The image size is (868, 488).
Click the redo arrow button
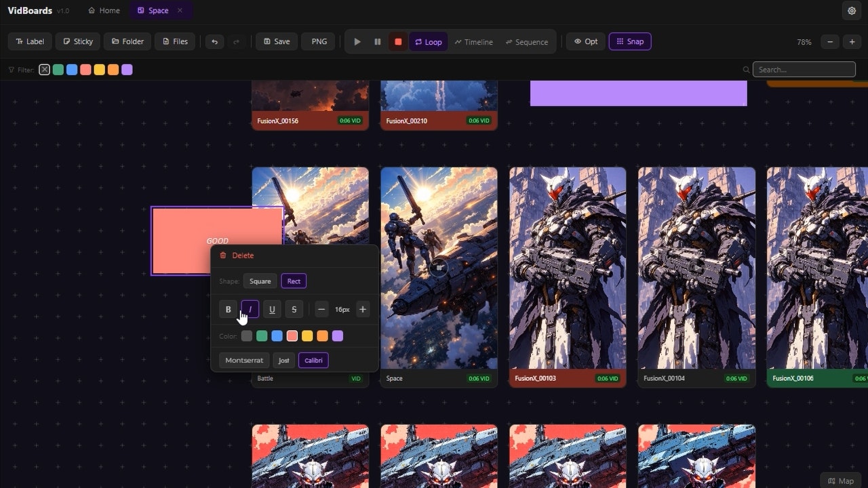[236, 41]
